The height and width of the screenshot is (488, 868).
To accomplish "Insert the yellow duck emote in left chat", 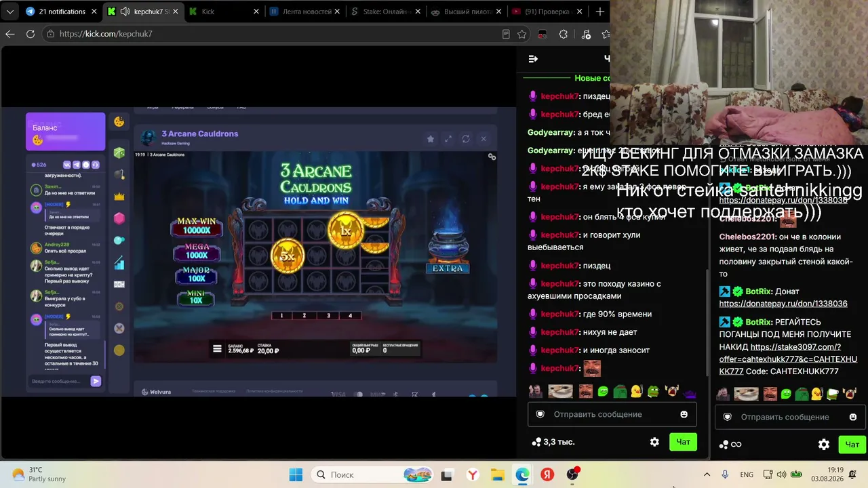I will tap(636, 392).
